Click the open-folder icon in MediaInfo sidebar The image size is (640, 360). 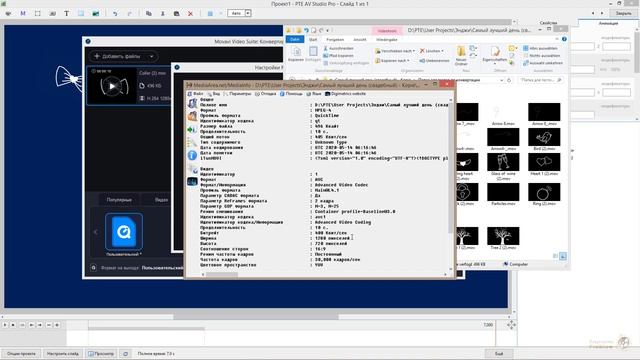coord(192,116)
